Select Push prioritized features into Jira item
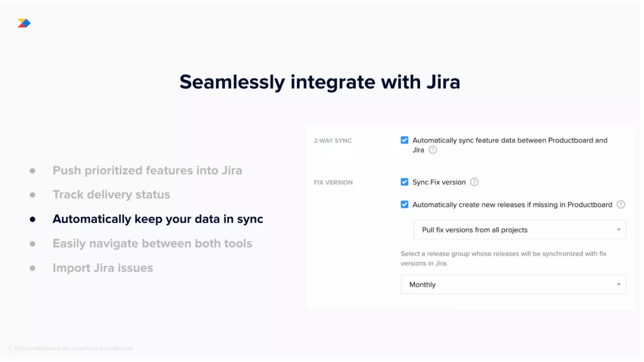The height and width of the screenshot is (362, 644). tap(147, 170)
